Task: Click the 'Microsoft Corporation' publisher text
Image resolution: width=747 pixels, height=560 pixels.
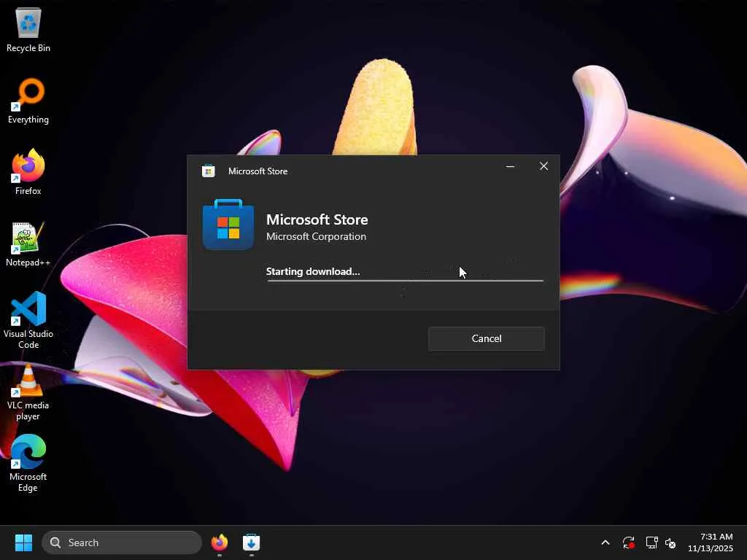Action: pos(317,237)
